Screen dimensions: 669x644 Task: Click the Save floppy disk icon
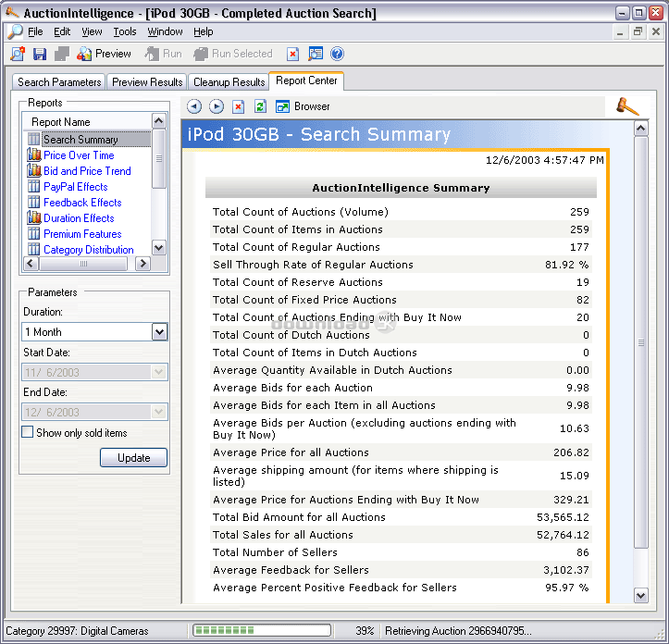point(40,54)
